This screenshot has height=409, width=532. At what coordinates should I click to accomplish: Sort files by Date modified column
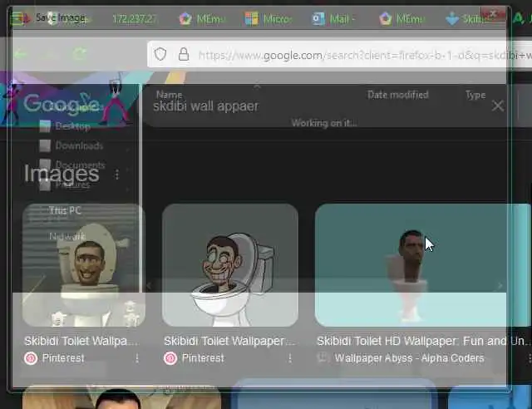(397, 95)
